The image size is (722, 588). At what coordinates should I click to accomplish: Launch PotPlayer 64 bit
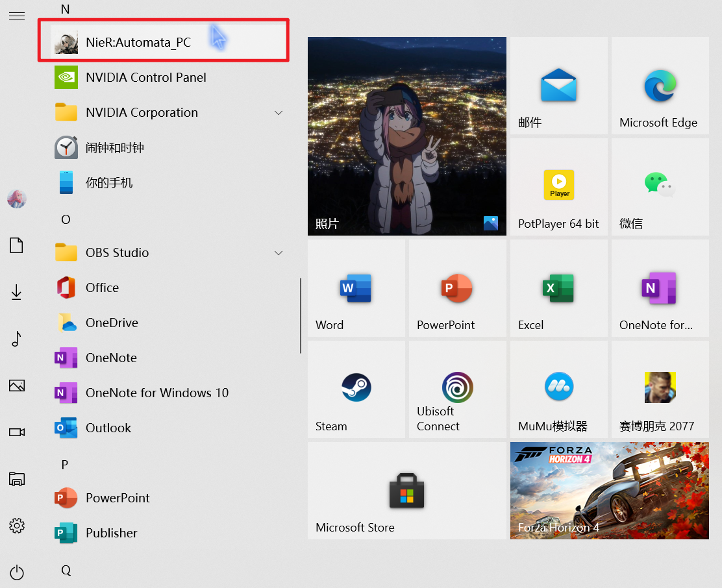(558, 186)
